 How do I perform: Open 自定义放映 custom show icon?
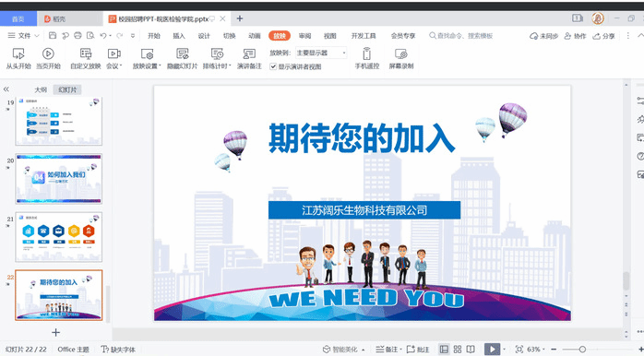click(86, 53)
